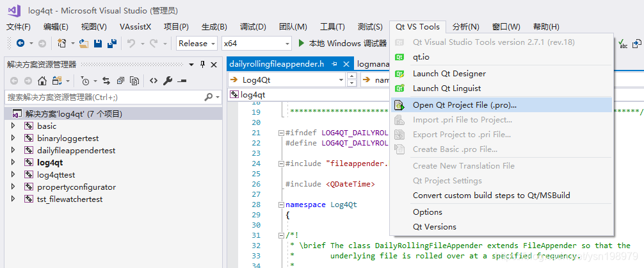Click the solution/folder view switch icon
This screenshot has width=644, height=268.
coord(57,81)
